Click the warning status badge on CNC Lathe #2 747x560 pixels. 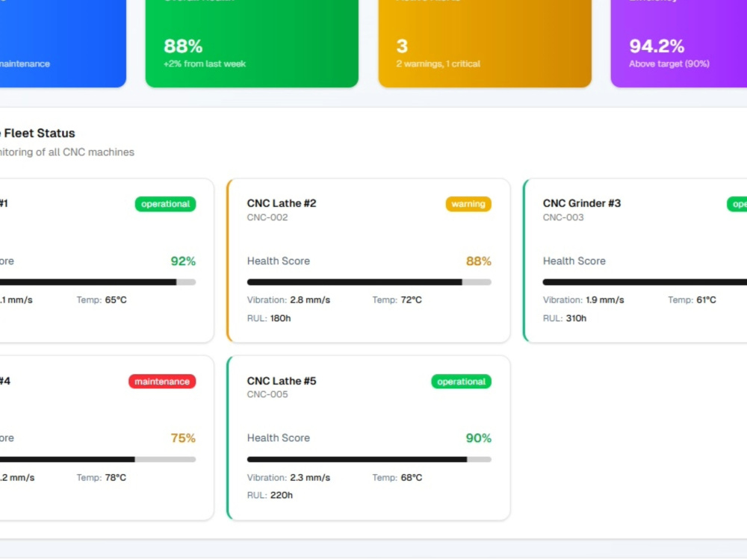[468, 204]
